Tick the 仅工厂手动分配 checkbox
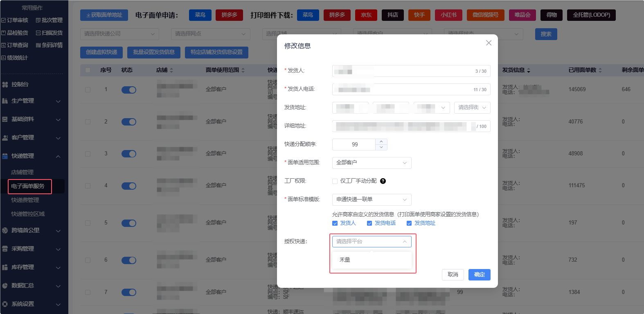The image size is (644, 314). tap(335, 181)
